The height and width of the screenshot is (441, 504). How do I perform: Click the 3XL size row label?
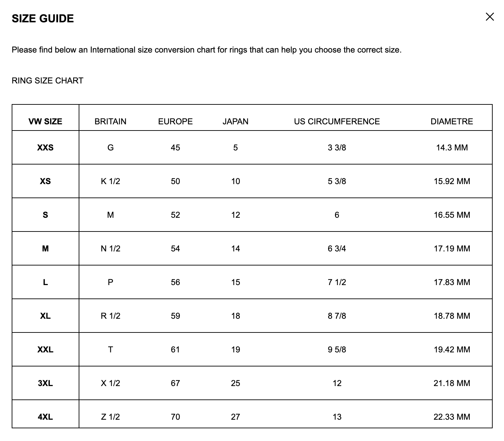coord(45,383)
